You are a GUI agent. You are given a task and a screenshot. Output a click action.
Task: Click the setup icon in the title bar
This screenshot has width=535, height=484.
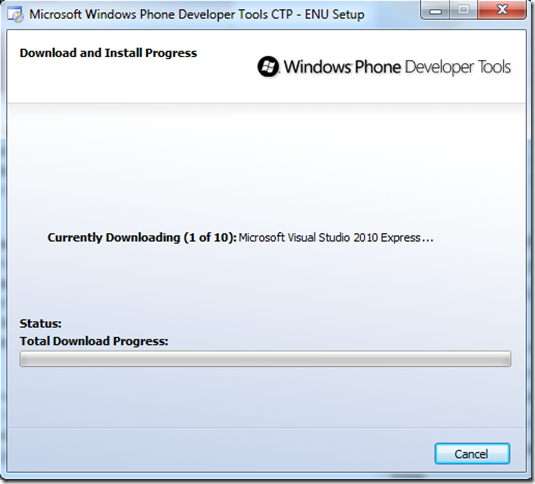pos(15,15)
